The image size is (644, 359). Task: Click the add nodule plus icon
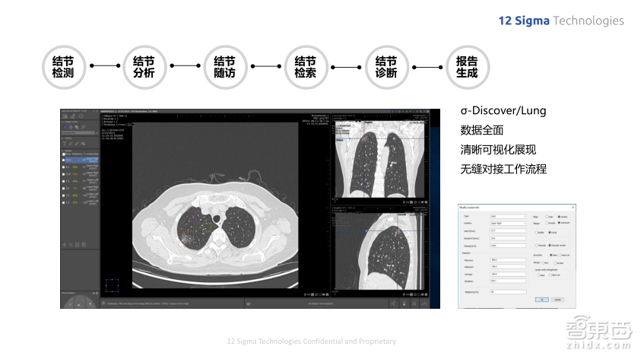point(65,244)
